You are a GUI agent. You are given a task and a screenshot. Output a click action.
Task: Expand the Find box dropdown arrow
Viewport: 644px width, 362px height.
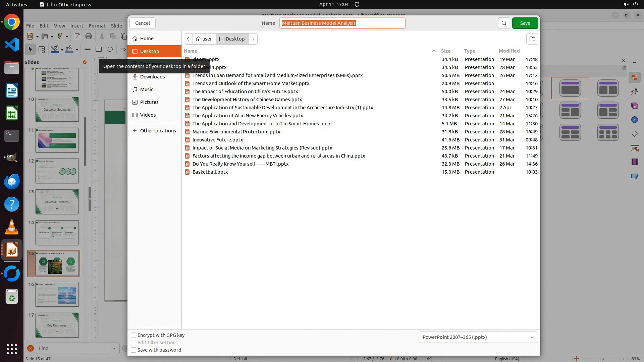[113, 348]
